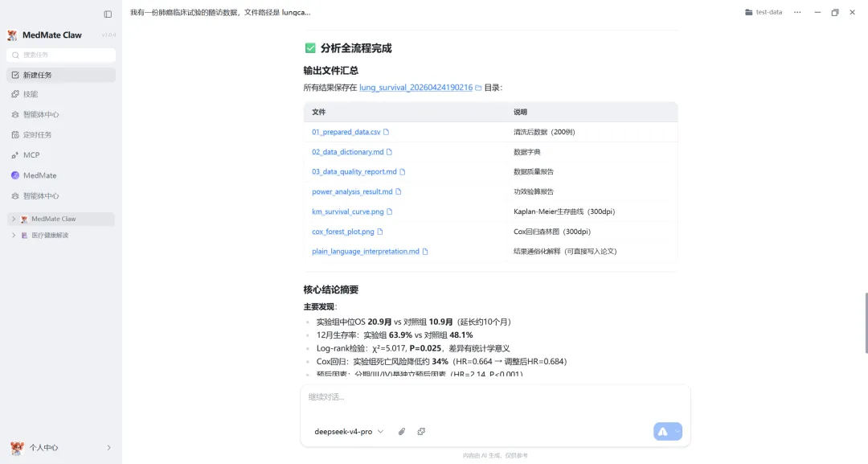The image size is (868, 464).
Task: Select the 医疗健康解读 task group
Action: coord(61,236)
